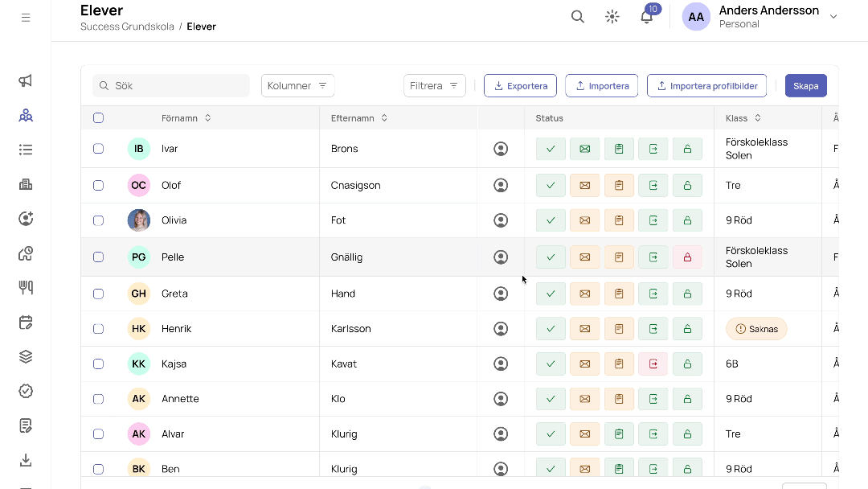
Task: Toggle the light/dark theme sun icon
Action: pos(612,17)
